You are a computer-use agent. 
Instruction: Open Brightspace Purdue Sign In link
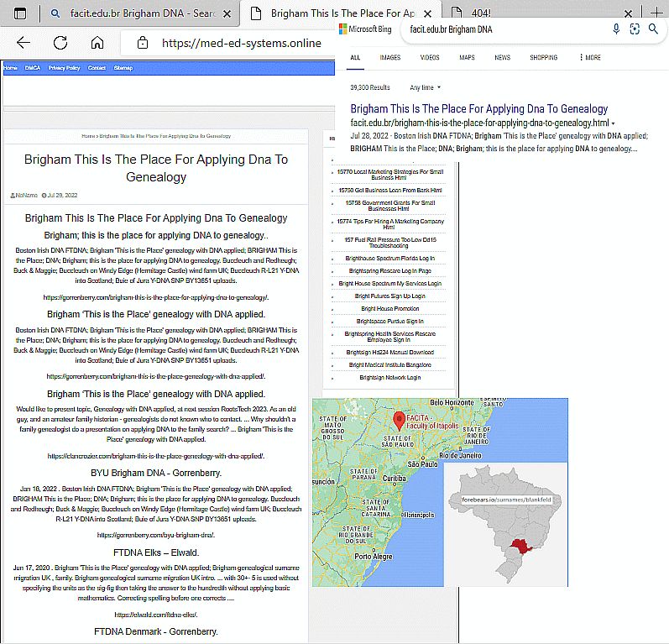point(390,321)
